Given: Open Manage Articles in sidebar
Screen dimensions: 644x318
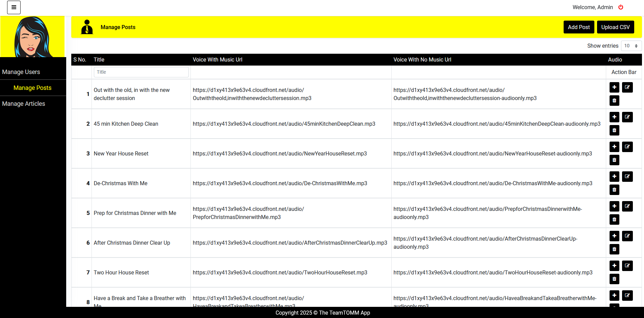Looking at the screenshot, I should 24,104.
